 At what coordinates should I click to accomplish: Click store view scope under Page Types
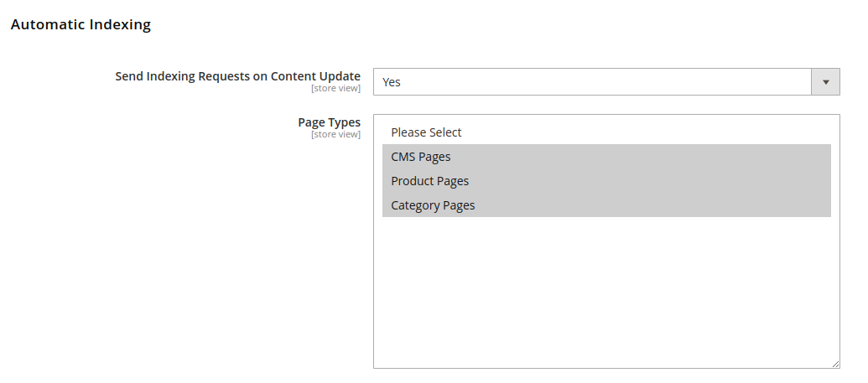coord(335,134)
